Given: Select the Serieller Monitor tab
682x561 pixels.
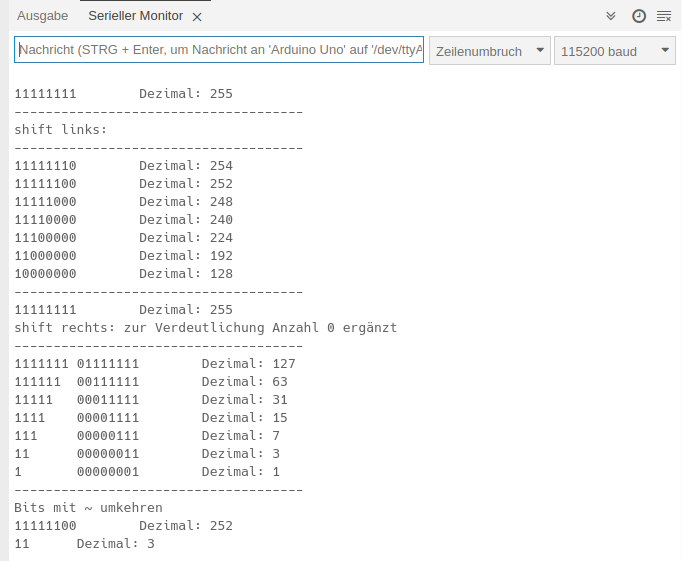Looking at the screenshot, I should [x=135, y=16].
